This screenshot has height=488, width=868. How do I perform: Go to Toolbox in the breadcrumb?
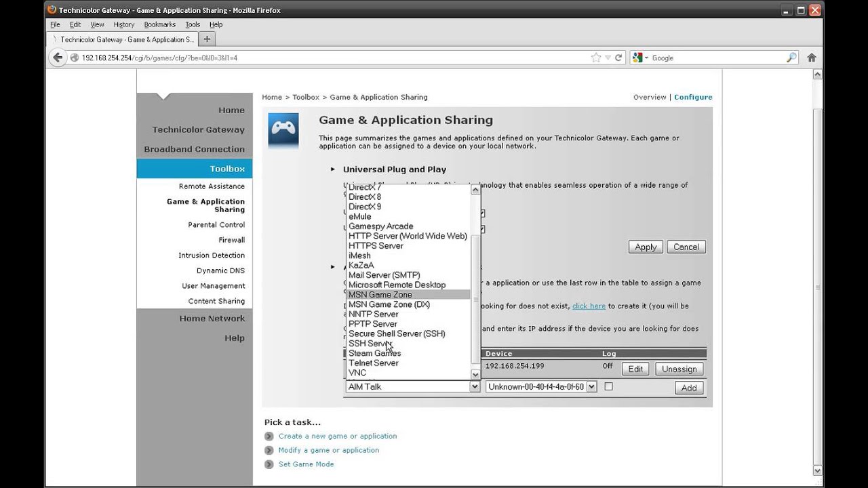click(306, 97)
